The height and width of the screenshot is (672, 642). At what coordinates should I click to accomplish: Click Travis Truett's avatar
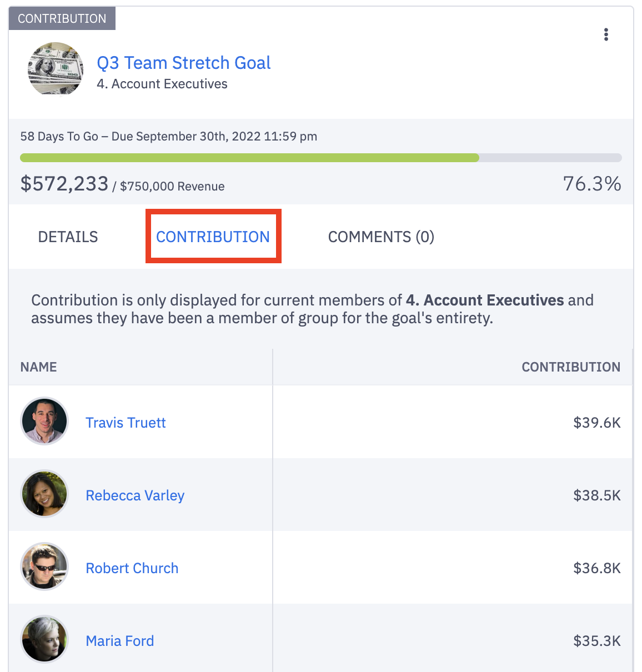click(44, 422)
